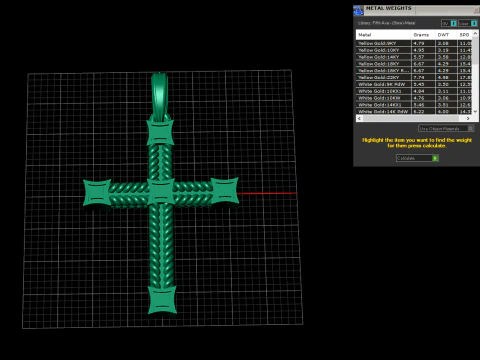Click the 4.79 grams cell

[423, 43]
